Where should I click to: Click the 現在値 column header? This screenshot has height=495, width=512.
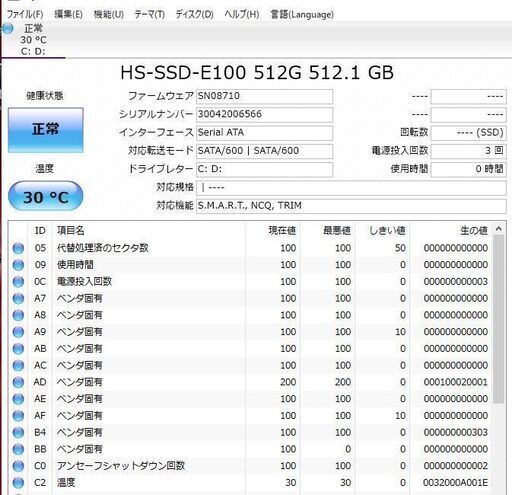tap(273, 231)
